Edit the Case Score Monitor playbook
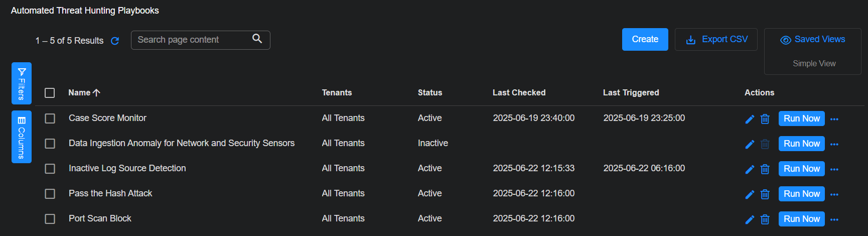The height and width of the screenshot is (236, 868). 750,119
